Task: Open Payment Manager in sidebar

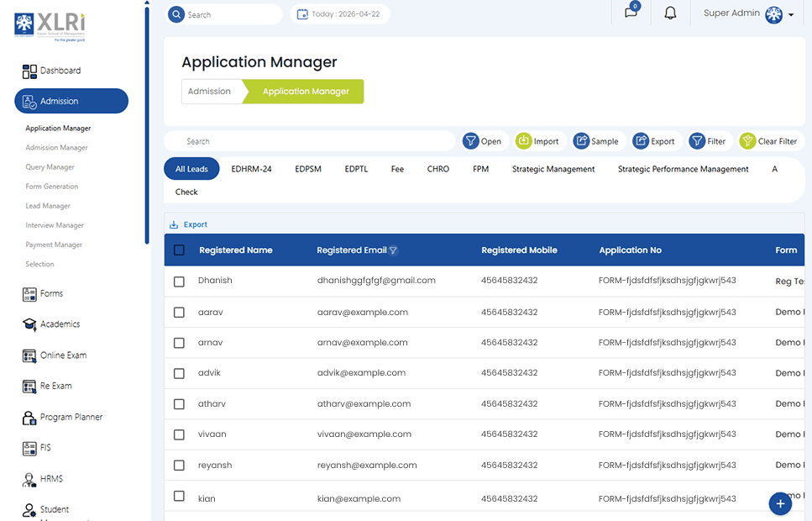Action: (x=54, y=245)
